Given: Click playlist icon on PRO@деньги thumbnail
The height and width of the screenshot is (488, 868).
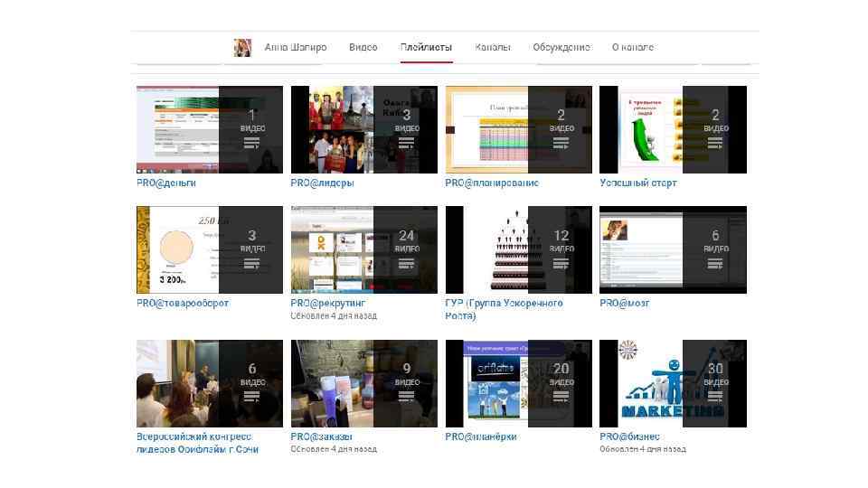Looking at the screenshot, I should click(x=252, y=144).
